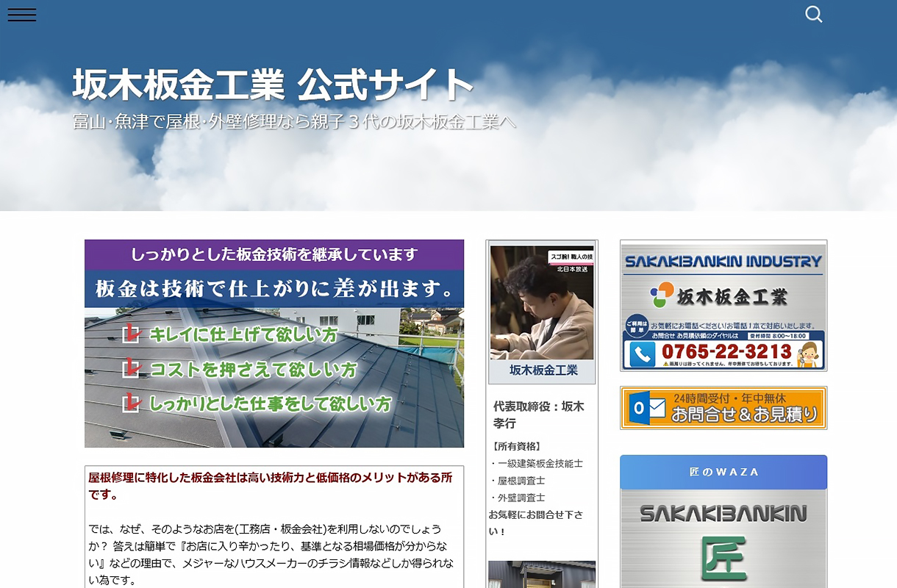Click the 坂木板金工業 logo mark icon

[x=662, y=295]
